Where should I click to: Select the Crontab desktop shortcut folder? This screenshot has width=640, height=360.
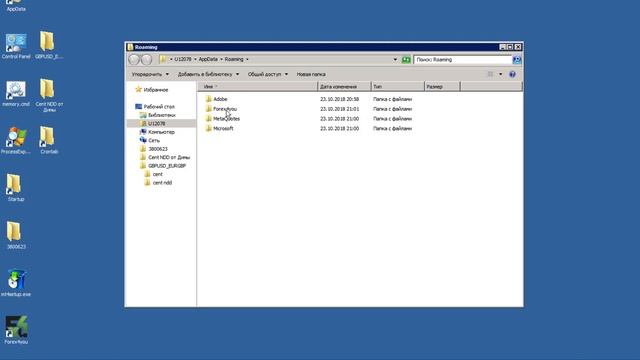coord(49,140)
